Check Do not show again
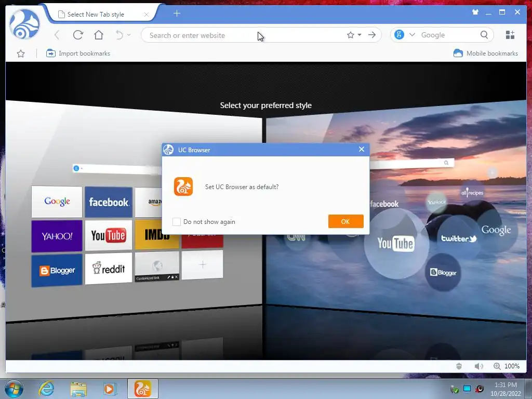Viewport: 532px width, 399px height. 177,221
